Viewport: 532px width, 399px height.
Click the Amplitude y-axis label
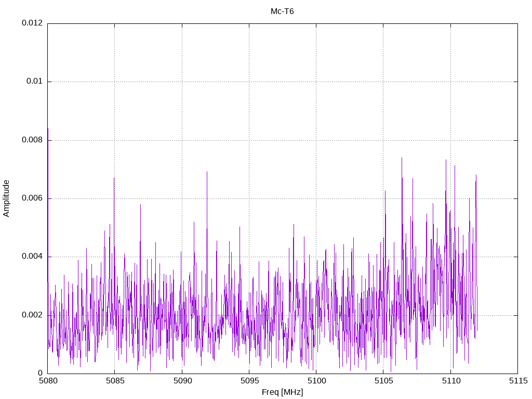click(x=6, y=198)
